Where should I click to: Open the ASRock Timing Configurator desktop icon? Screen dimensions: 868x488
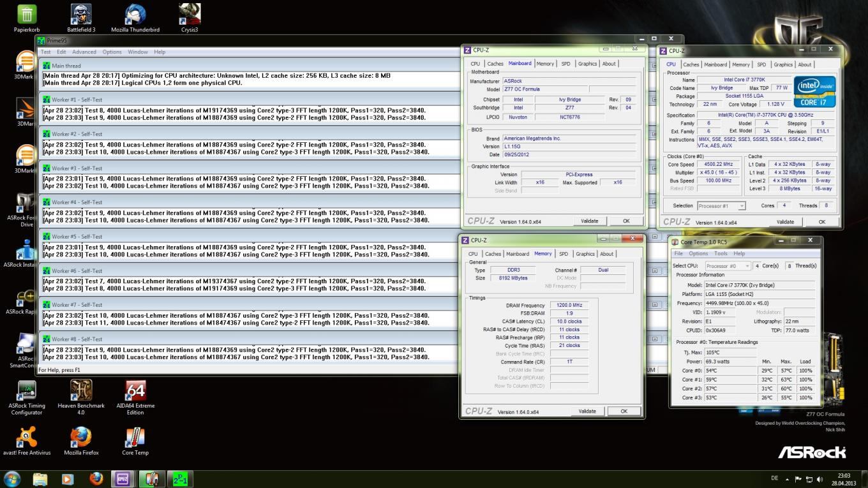click(x=27, y=398)
